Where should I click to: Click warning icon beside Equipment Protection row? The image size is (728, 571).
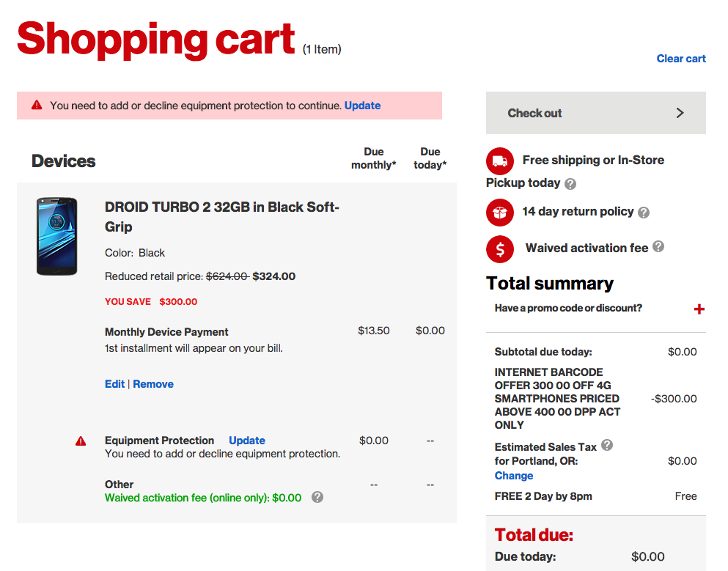coord(81,441)
